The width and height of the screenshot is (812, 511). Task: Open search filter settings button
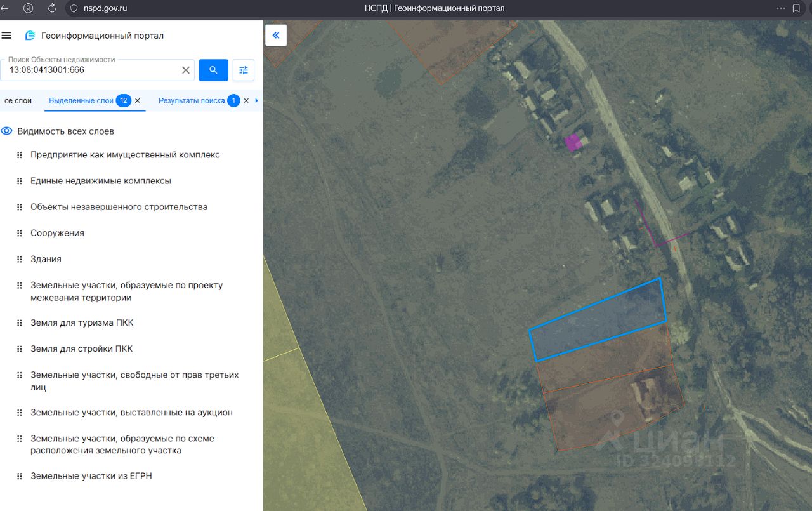click(x=244, y=70)
